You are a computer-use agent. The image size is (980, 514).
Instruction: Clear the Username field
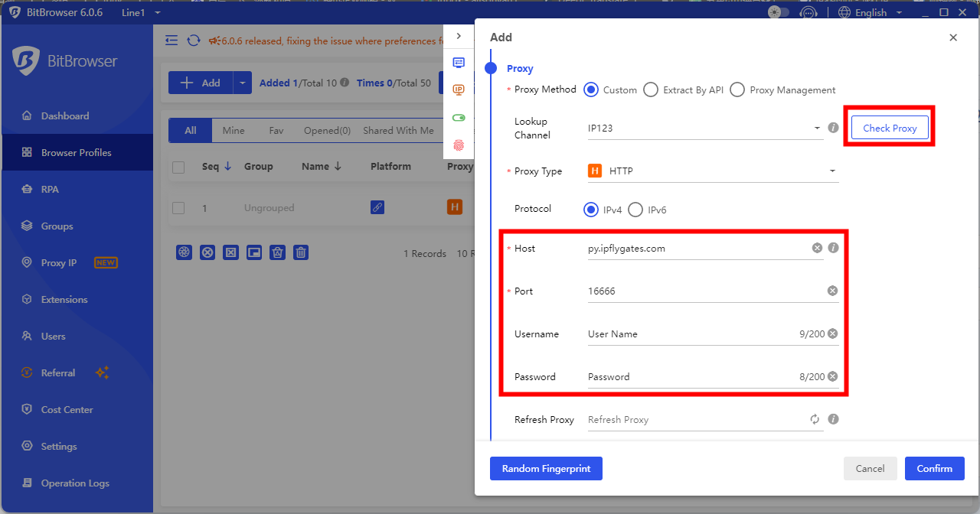tap(832, 333)
